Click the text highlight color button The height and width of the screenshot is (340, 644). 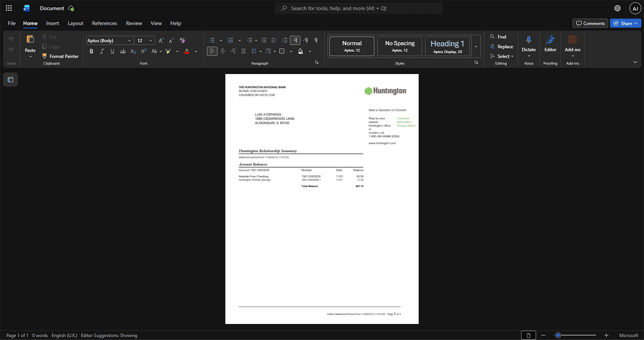point(168,51)
